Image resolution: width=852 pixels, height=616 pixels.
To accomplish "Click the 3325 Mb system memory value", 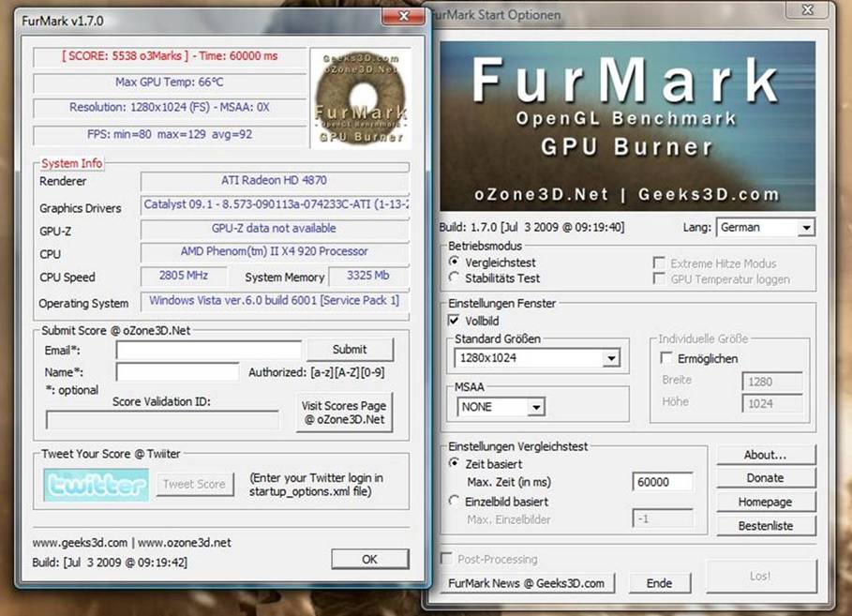I will point(367,276).
